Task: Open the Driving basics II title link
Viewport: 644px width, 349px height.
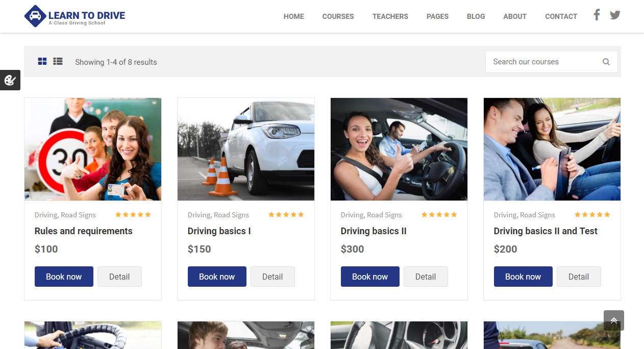Action: pos(374,231)
